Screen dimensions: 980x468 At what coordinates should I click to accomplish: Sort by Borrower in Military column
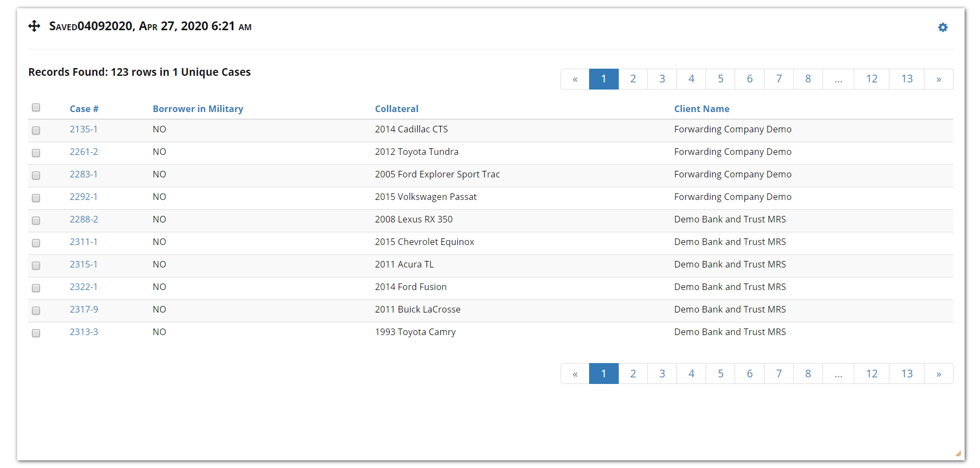pos(198,109)
